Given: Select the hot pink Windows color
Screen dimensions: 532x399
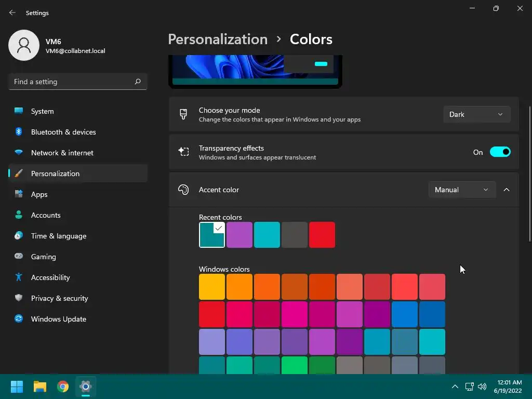Looking at the screenshot, I should (294, 314).
